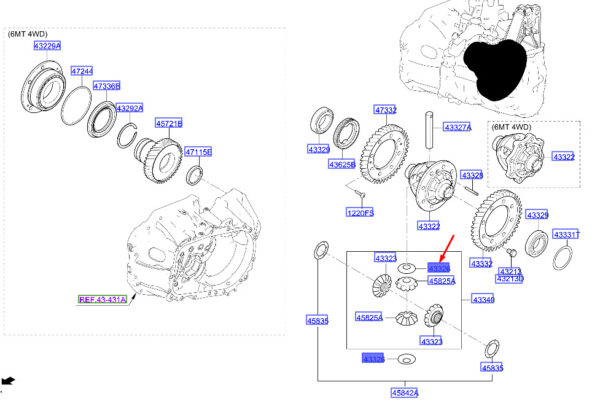Click the black arrow icon bottom-left
The height and width of the screenshot is (417, 600).
[x=10, y=381]
